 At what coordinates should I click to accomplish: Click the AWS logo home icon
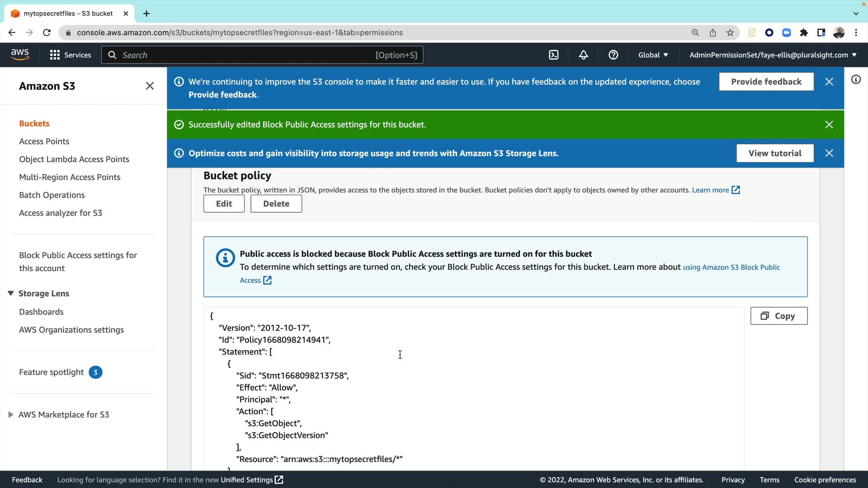coord(20,54)
